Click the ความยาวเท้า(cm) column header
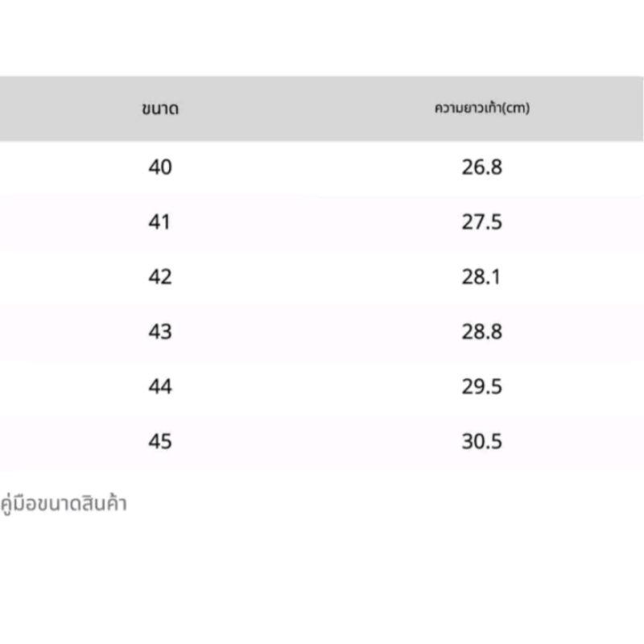The image size is (644, 644). tap(481, 108)
